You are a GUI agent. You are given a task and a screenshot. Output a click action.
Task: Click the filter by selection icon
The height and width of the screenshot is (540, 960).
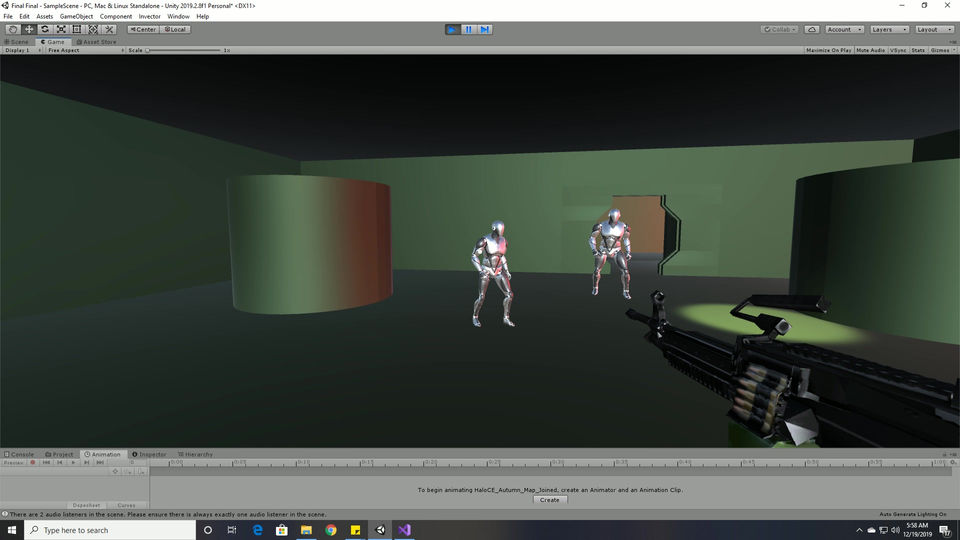tap(115, 471)
